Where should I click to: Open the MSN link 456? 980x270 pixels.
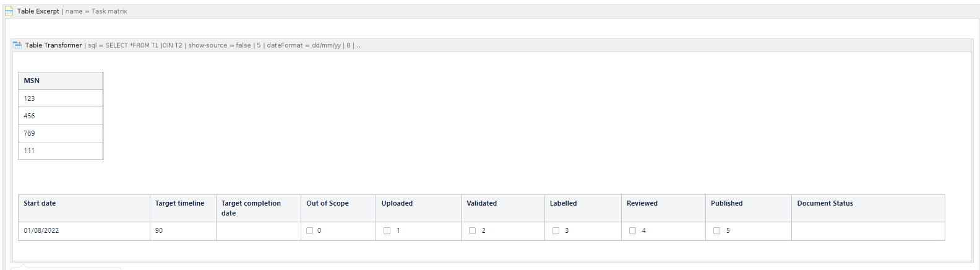29,116
